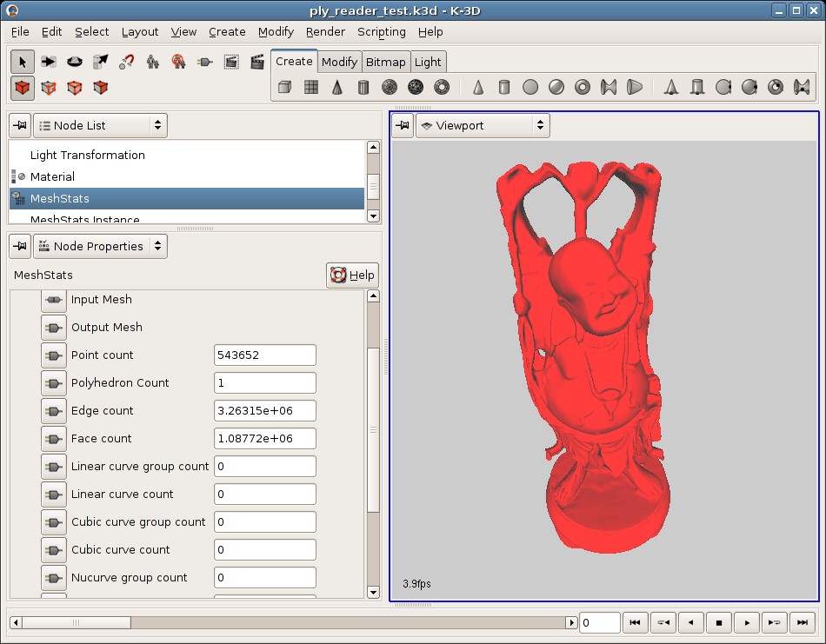Click the magnet snap tool icon

coord(127,62)
